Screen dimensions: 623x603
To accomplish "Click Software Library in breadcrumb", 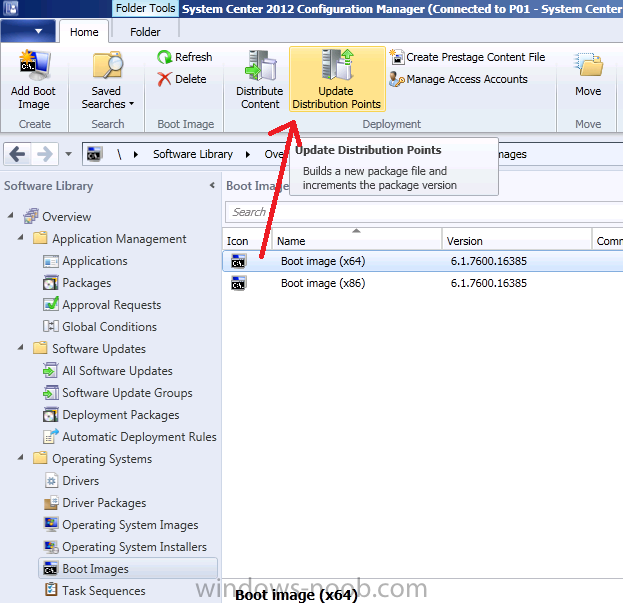I will tap(193, 154).
